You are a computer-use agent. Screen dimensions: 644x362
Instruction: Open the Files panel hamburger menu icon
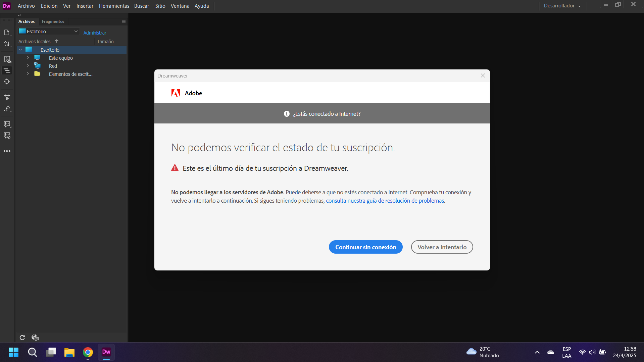point(123,21)
